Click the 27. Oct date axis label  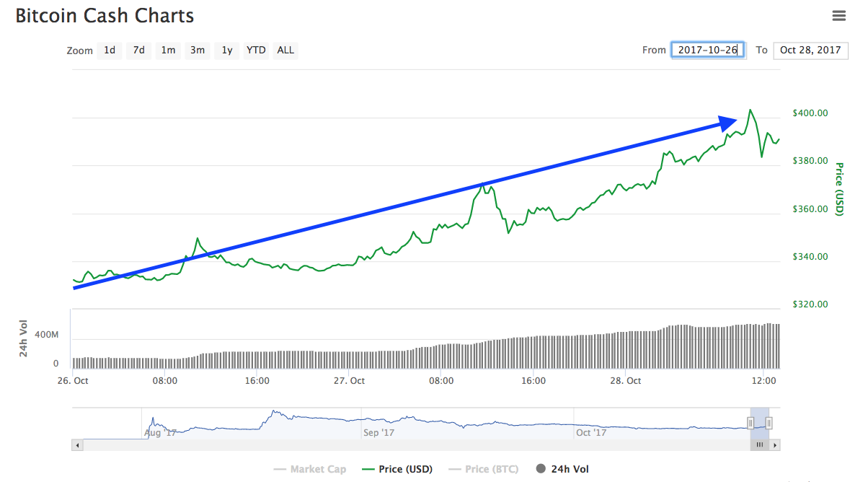[x=349, y=380]
